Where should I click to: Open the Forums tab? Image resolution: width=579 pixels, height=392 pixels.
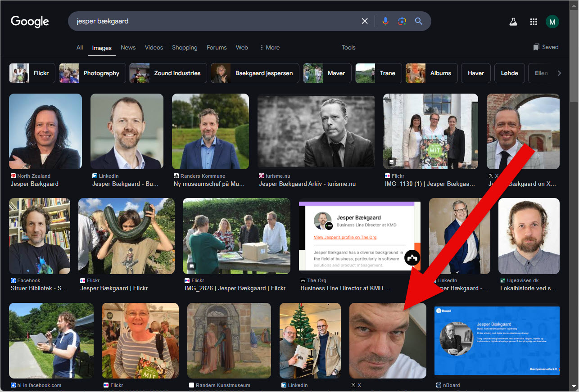(217, 47)
